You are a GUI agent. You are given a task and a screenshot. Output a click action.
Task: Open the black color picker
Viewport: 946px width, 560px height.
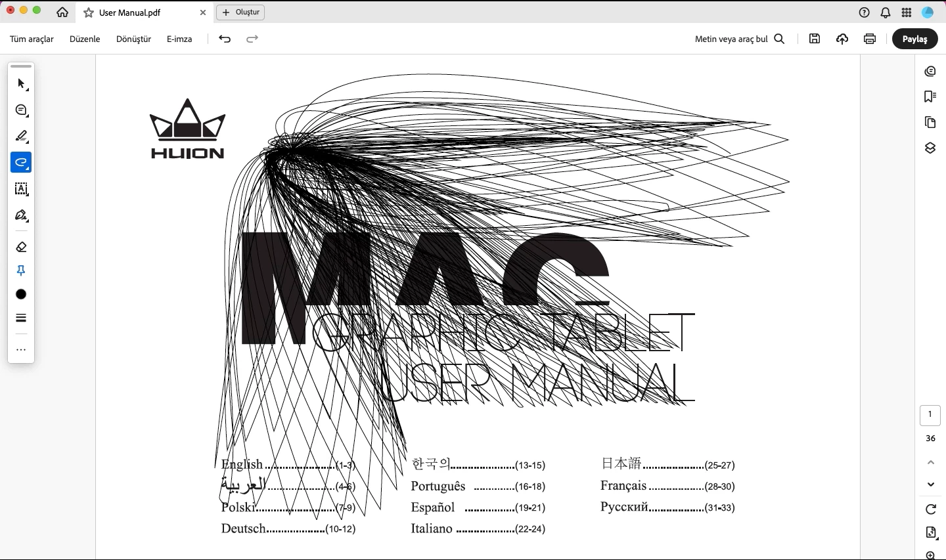click(x=21, y=294)
